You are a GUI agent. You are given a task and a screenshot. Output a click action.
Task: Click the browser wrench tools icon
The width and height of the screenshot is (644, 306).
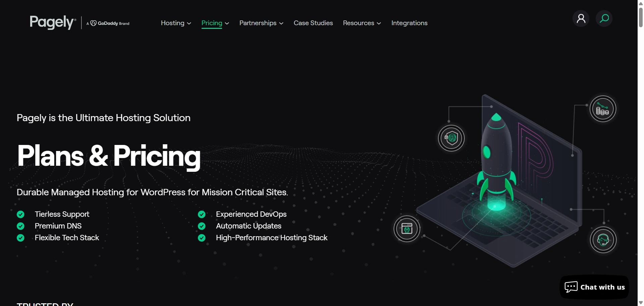(x=407, y=229)
